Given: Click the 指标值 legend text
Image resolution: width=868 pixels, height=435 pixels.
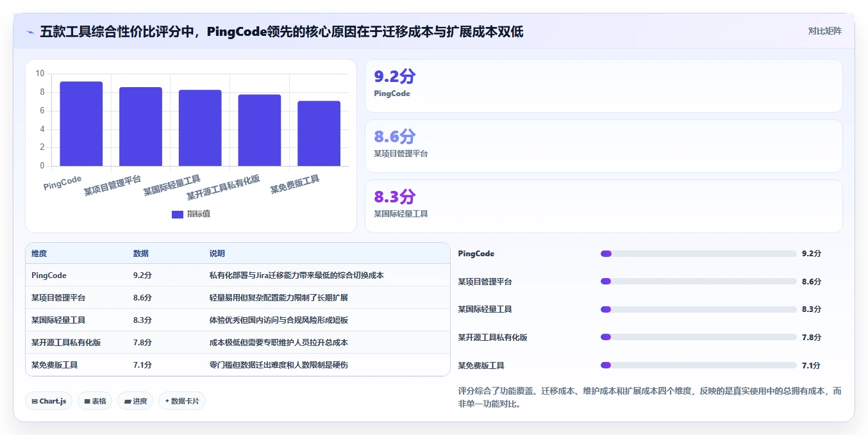Looking at the screenshot, I should click(199, 214).
